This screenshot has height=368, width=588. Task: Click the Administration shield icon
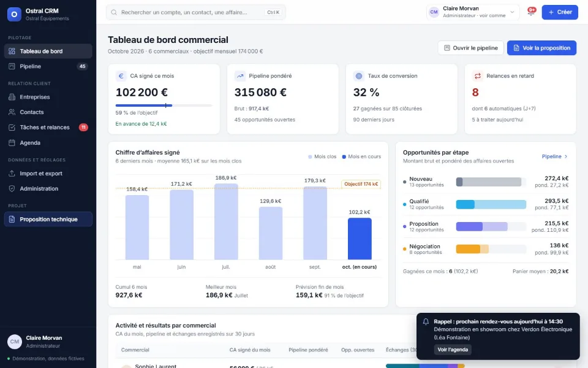12,188
